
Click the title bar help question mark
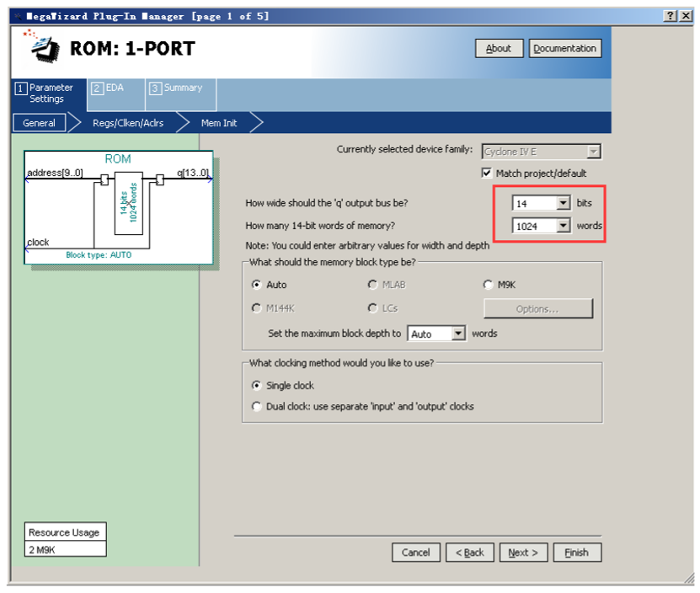pyautogui.click(x=670, y=16)
